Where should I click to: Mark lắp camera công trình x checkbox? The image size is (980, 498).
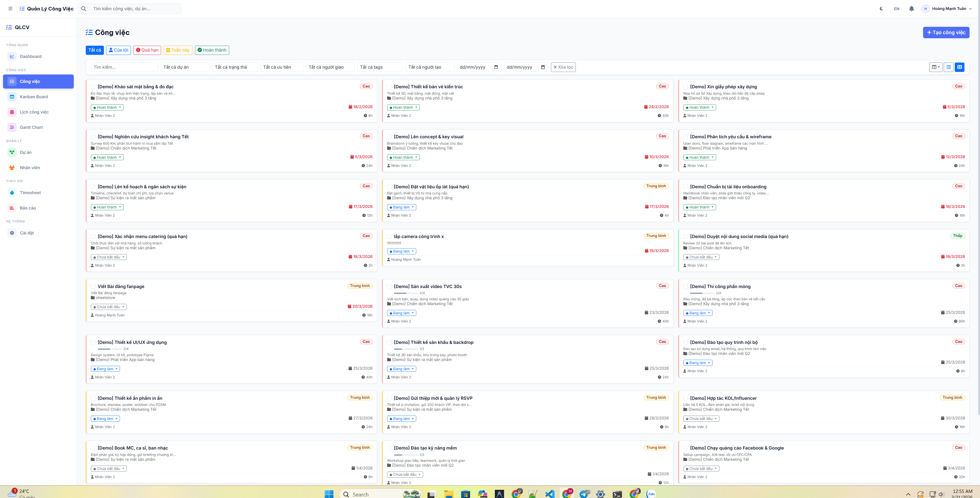(389, 237)
